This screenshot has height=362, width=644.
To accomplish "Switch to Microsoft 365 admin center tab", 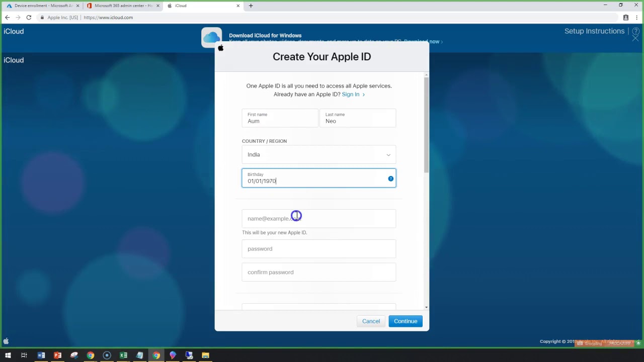I will click(x=123, y=6).
